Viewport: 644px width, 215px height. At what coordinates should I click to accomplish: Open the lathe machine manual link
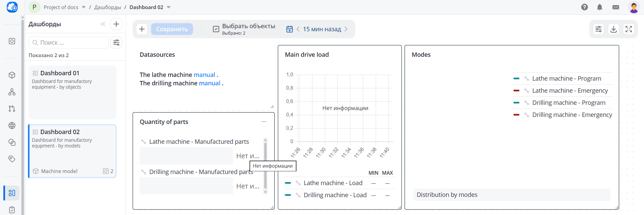click(204, 75)
